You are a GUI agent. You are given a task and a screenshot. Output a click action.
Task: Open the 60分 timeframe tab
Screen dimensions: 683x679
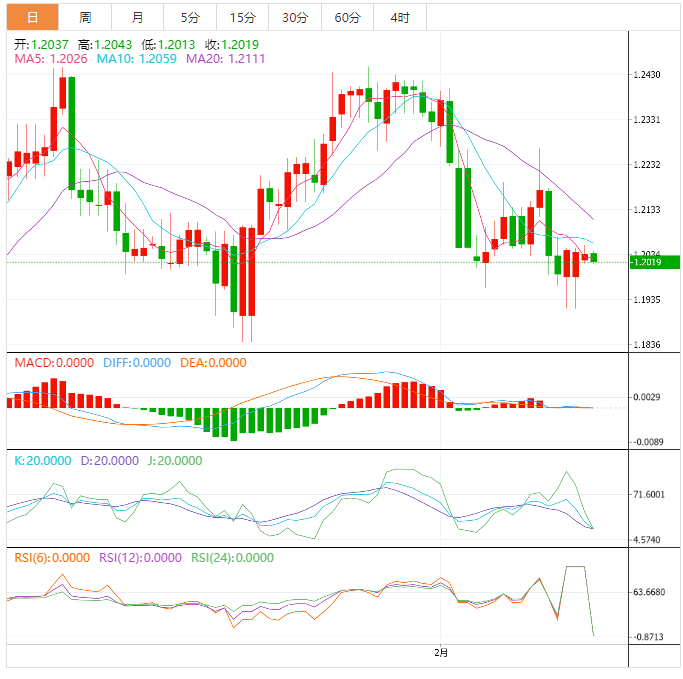point(347,17)
